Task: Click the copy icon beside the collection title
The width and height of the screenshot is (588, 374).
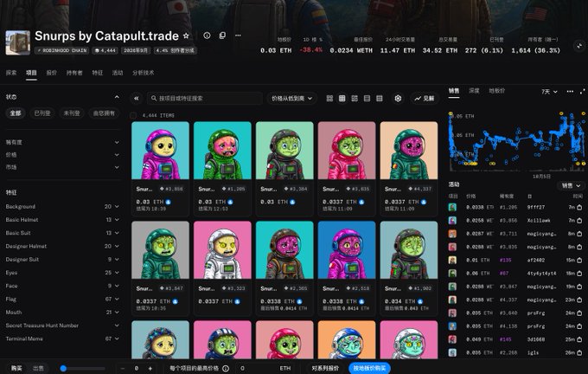Action: point(222,35)
